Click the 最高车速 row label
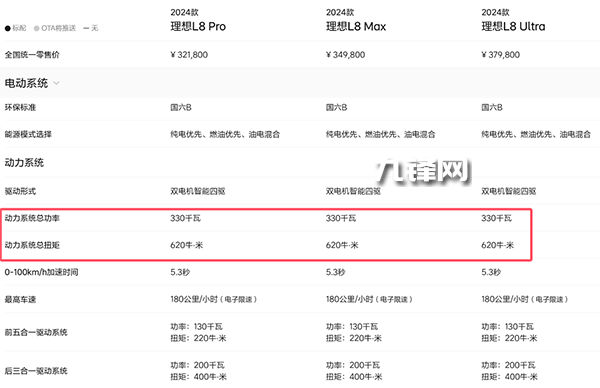Screen dimensions: 600x388 (x=20, y=299)
